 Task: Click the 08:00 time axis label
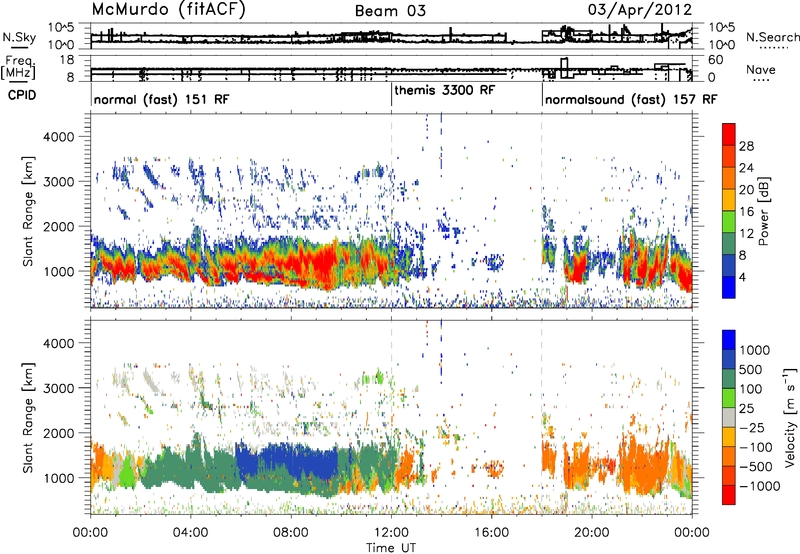pos(290,533)
